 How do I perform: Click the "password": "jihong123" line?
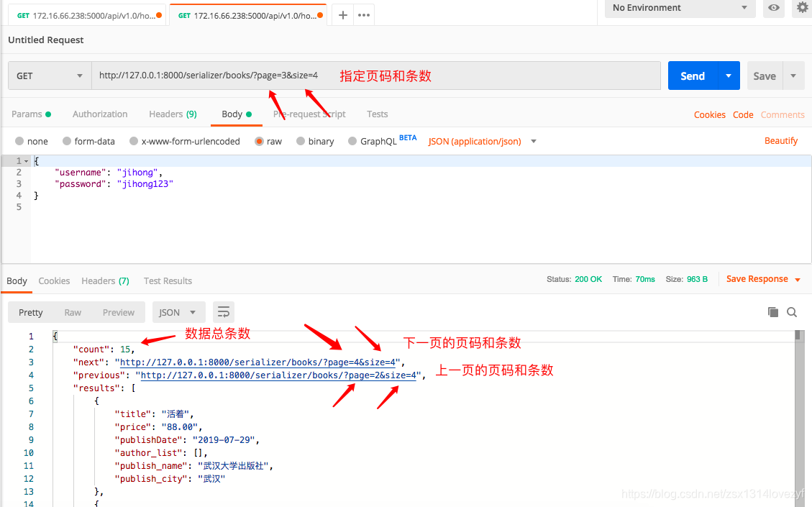114,184
